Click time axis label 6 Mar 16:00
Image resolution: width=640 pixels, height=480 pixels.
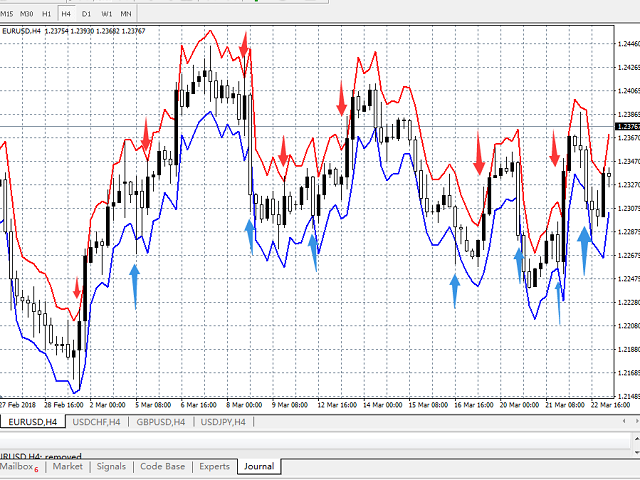pyautogui.click(x=199, y=405)
